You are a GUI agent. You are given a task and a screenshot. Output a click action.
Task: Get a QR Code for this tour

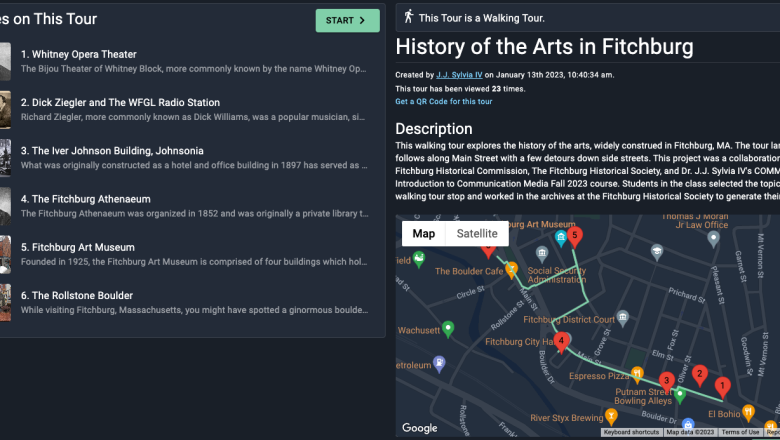tap(443, 101)
